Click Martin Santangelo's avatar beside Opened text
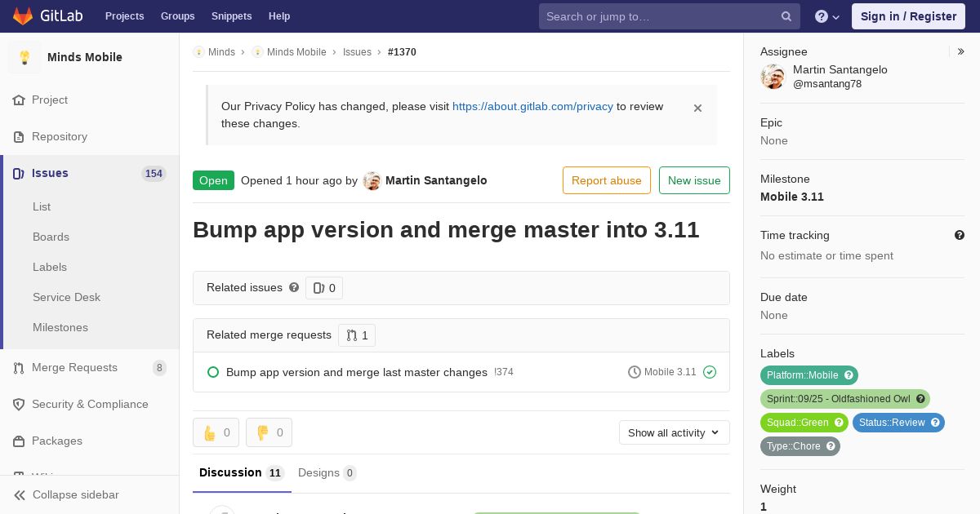The height and width of the screenshot is (514, 980). point(372,180)
